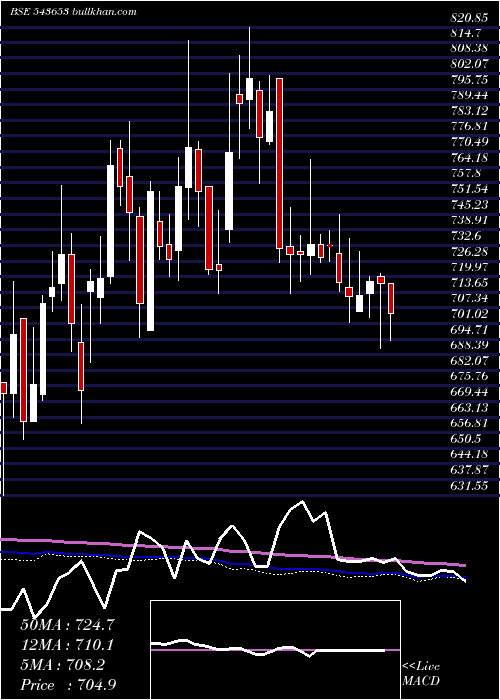Choose the 732.6 price label

[x=466, y=236]
